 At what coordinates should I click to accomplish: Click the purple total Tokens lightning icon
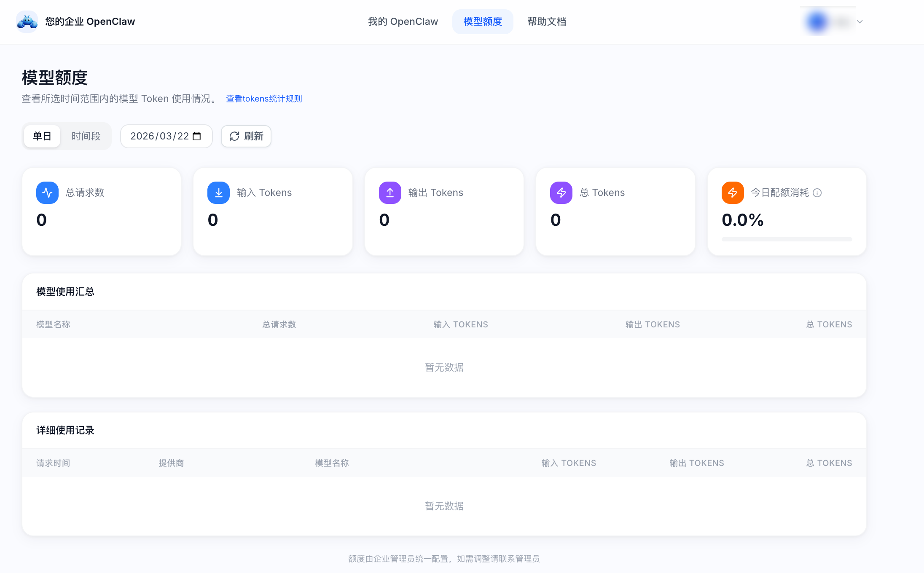coord(561,193)
